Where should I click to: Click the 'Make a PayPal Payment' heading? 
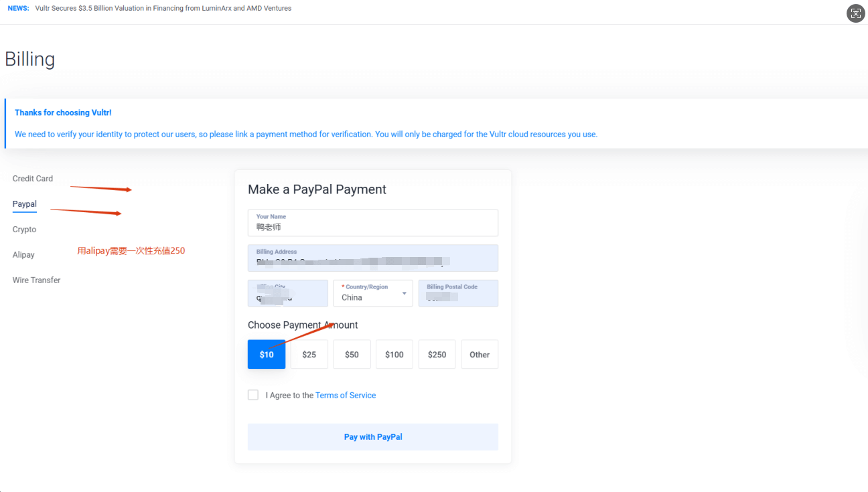(x=317, y=189)
